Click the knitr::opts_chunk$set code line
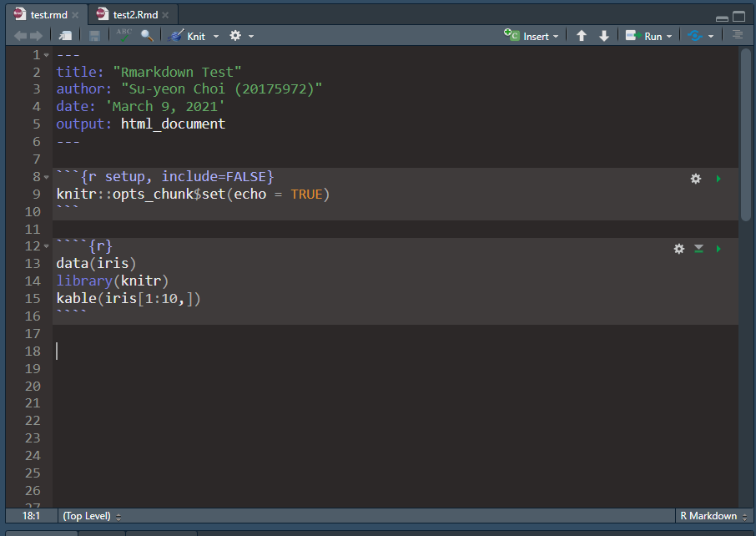The image size is (756, 536). tap(193, 195)
